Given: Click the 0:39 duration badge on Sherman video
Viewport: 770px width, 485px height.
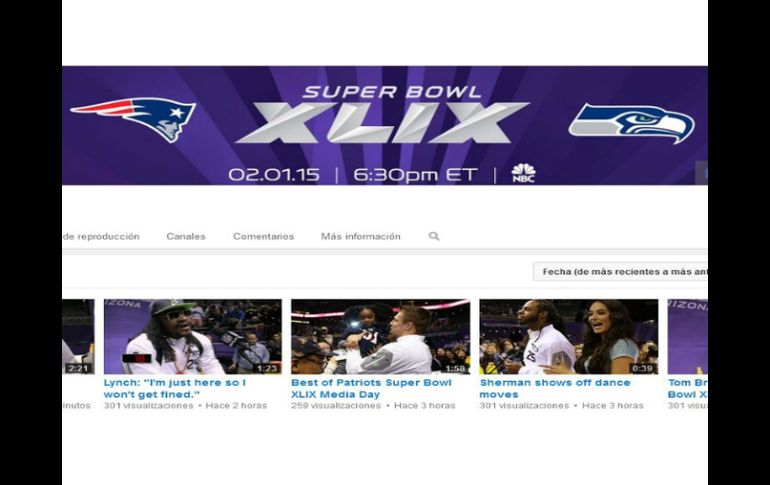Looking at the screenshot, I should pyautogui.click(x=643, y=368).
